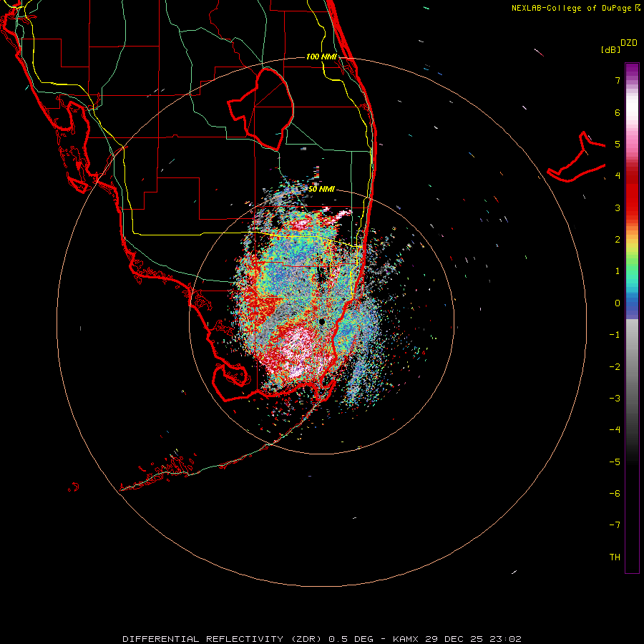Click the colorbar tick label -5

coord(615,462)
